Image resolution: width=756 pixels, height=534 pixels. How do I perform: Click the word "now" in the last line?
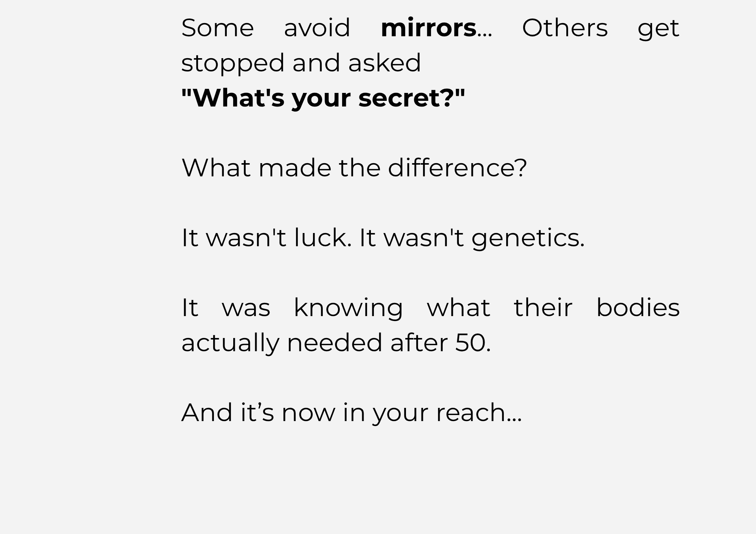point(308,413)
